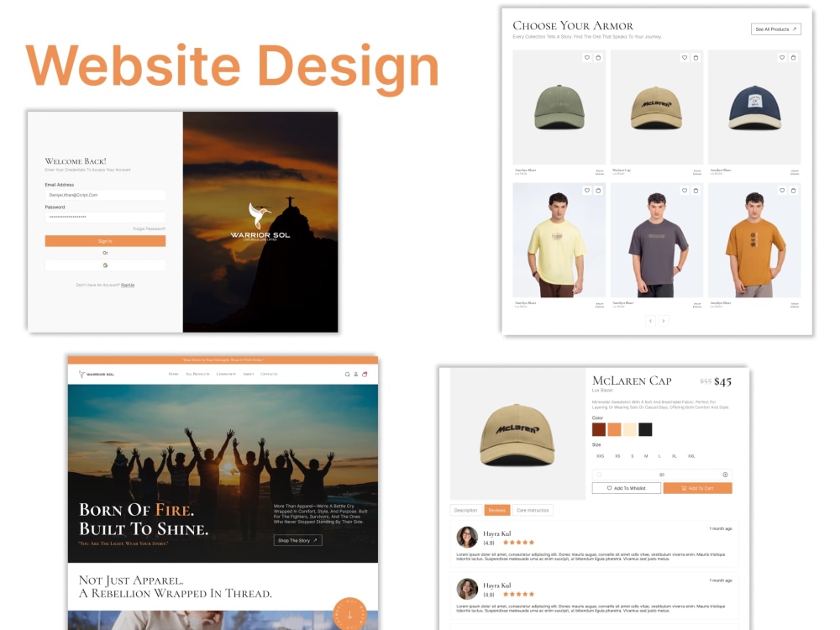Switch to the Reviews tab
Viewport: 840px width, 630px height.
[x=497, y=510]
